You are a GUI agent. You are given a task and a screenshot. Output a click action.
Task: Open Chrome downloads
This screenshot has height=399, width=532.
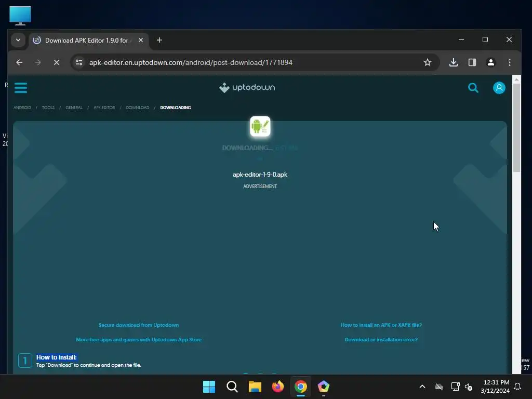tap(454, 62)
